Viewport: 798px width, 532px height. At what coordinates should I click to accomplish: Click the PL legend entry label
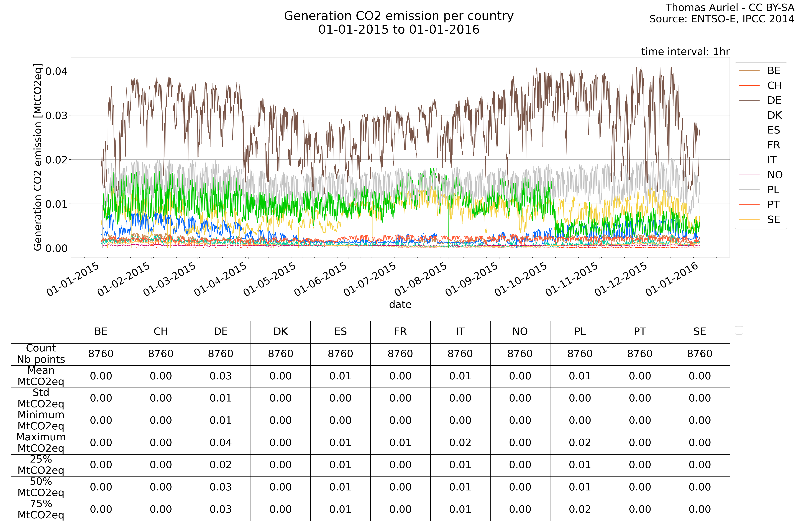click(x=773, y=190)
